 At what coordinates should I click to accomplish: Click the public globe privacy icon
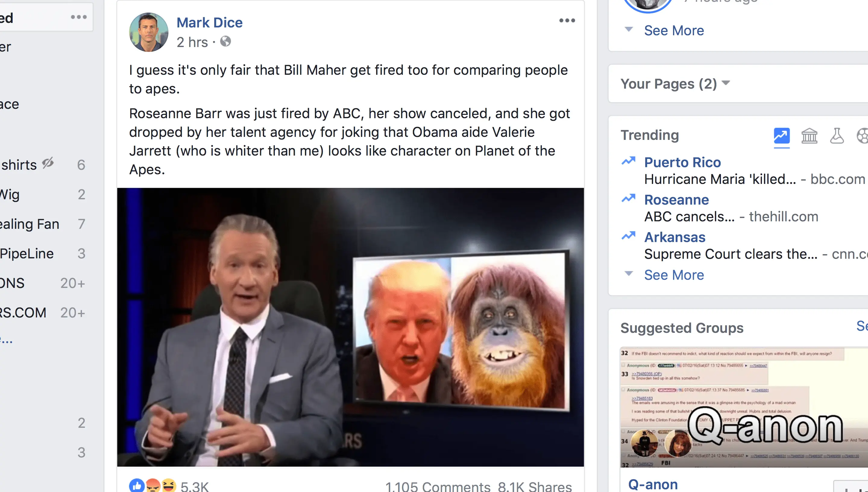click(225, 42)
